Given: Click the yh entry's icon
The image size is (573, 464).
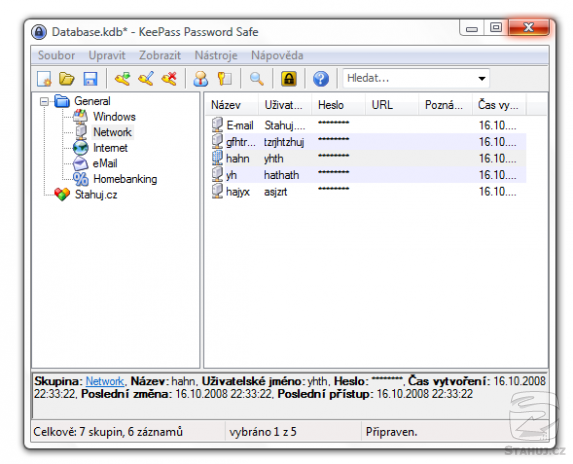Looking at the screenshot, I should point(217,174).
